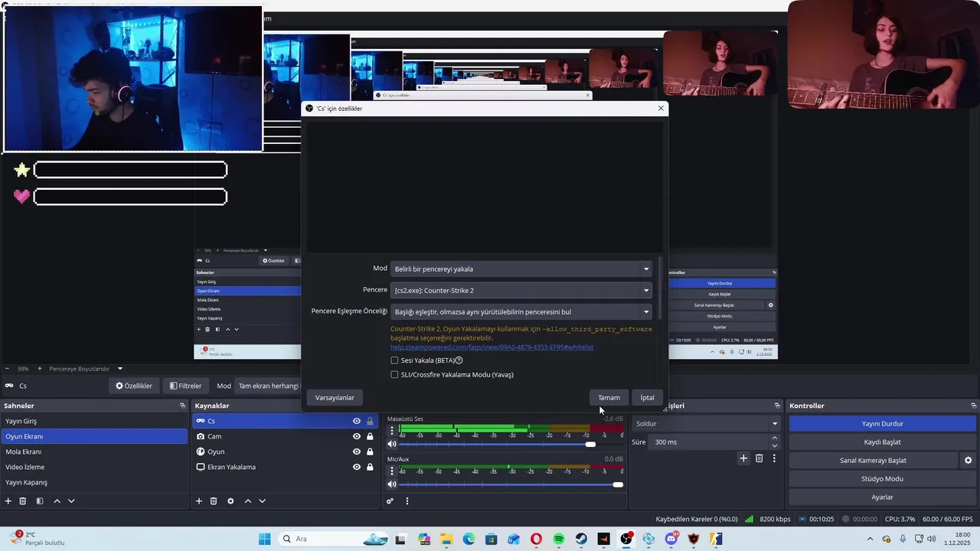Hide the Cs source with its eye icon
Screen dimensions: 980x551
(x=357, y=421)
